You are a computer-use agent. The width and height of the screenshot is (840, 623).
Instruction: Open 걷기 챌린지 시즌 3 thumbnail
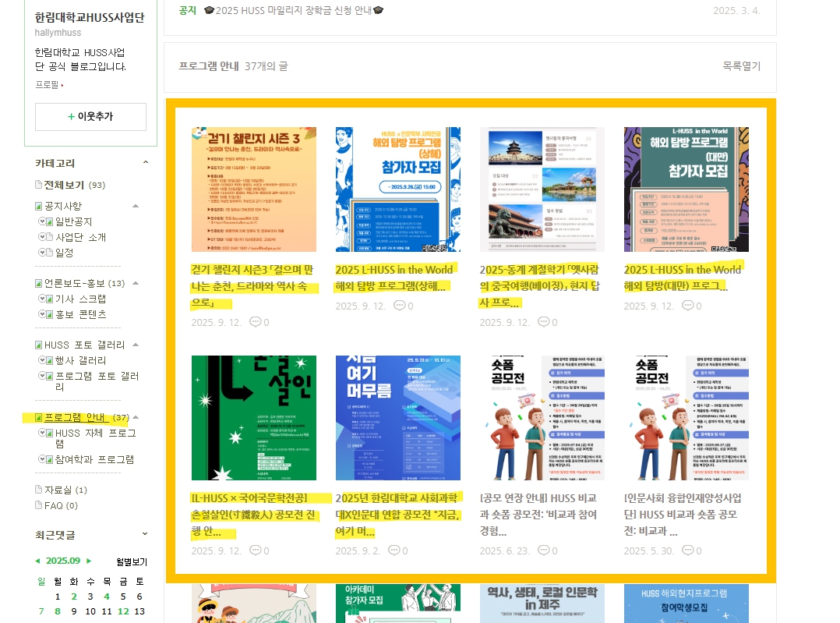pyautogui.click(x=254, y=189)
